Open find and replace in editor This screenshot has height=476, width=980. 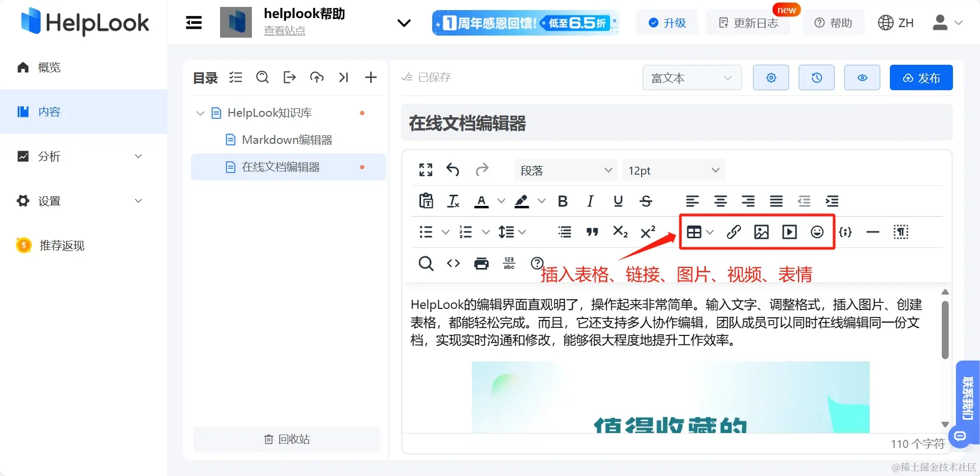(x=426, y=263)
